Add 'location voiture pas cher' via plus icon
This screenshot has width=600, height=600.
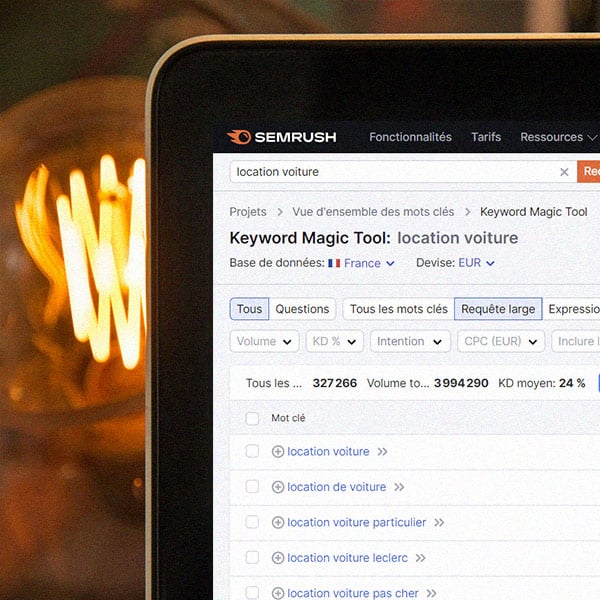(x=278, y=593)
